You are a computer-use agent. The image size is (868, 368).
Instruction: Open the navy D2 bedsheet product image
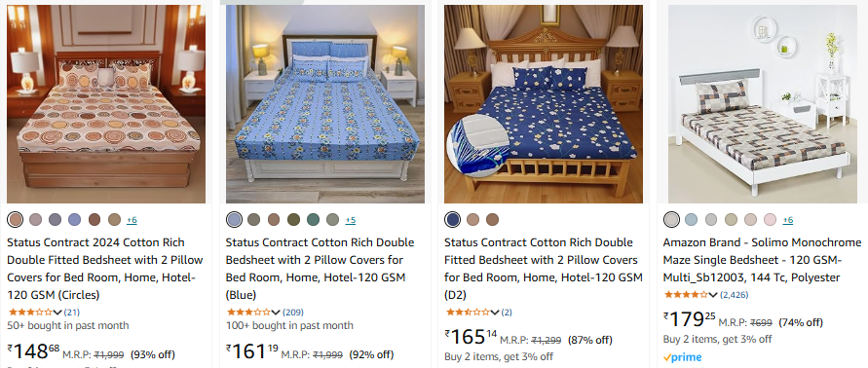[x=543, y=104]
